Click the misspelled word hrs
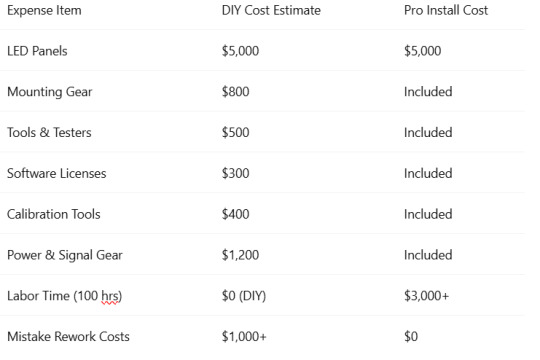Image resolution: width=540 pixels, height=360 pixels. [x=111, y=296]
